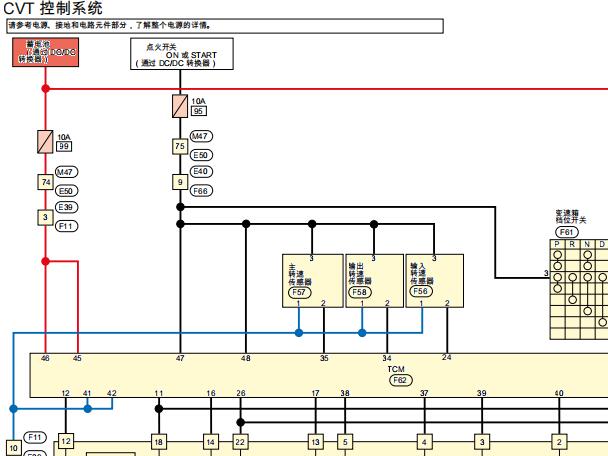Click the F11 label below E39
The height and width of the screenshot is (456, 608).
point(66,226)
